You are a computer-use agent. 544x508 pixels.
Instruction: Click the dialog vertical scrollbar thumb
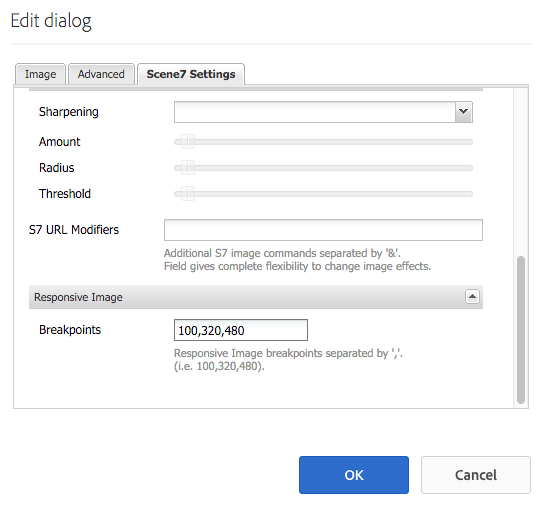(x=521, y=330)
